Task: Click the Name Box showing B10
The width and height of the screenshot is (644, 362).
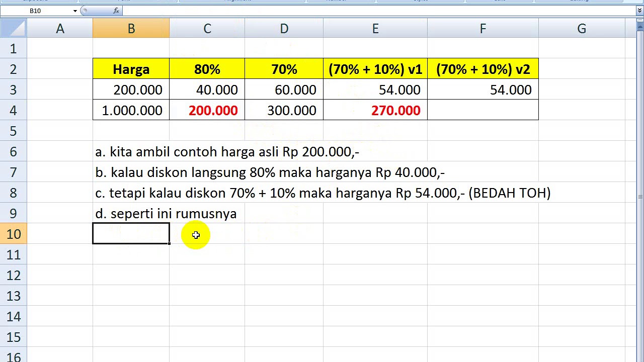Action: tap(35, 11)
